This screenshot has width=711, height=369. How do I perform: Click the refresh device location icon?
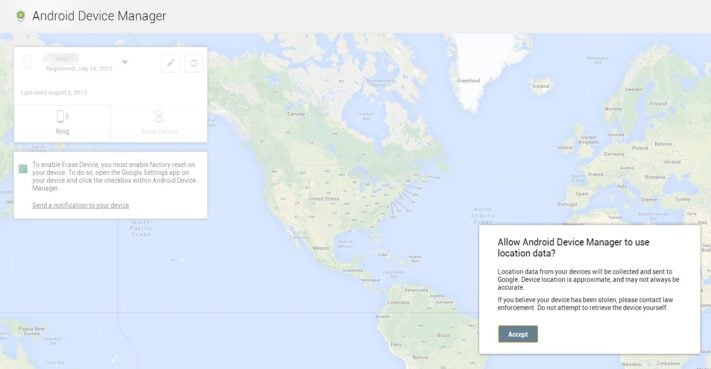coord(194,63)
